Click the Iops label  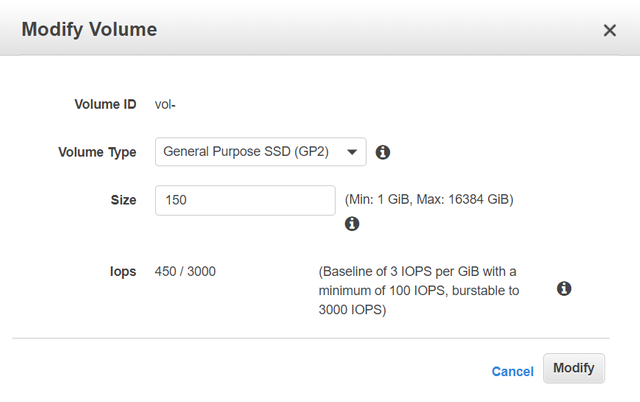click(122, 271)
